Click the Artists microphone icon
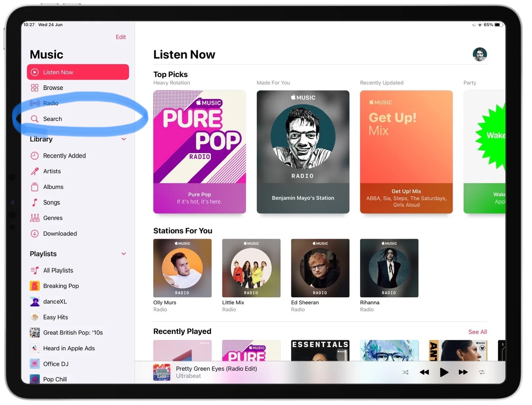 [x=34, y=171]
